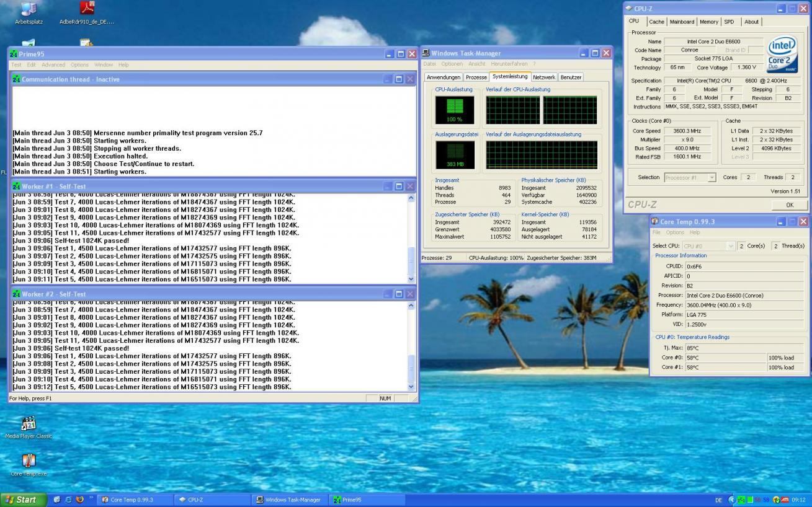The image size is (812, 507).
Task: Switch to the Cache tab in CPU-Z
Action: click(656, 22)
